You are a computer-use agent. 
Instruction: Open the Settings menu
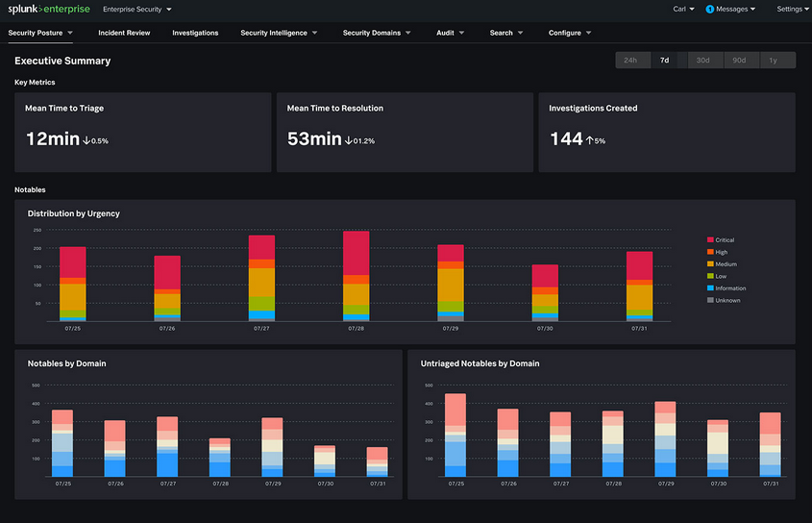pos(793,9)
